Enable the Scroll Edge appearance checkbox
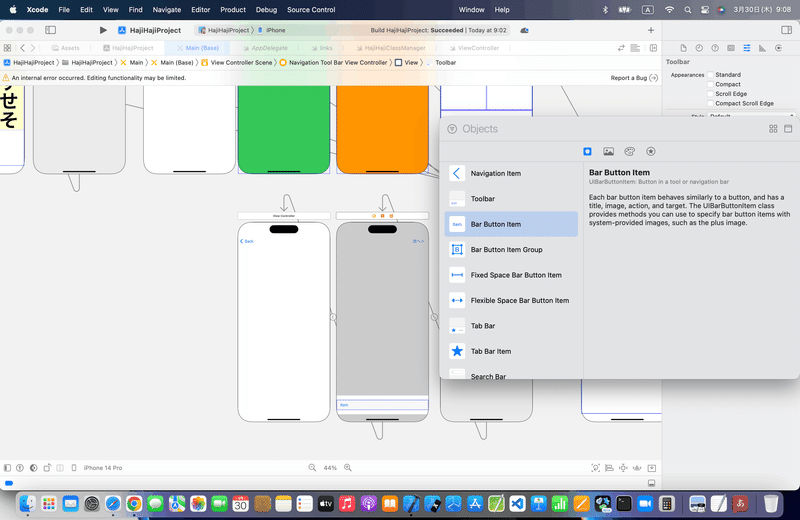The height and width of the screenshot is (520, 800). click(710, 94)
